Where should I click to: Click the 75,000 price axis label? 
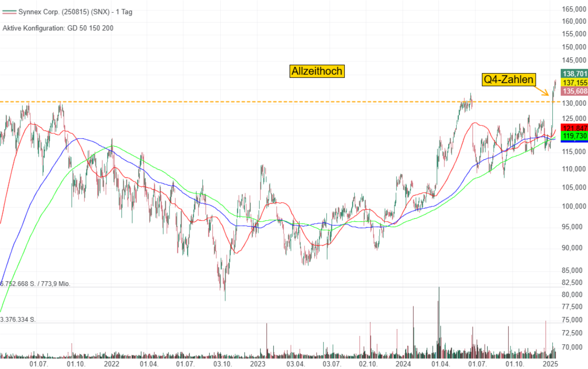[x=572, y=320]
